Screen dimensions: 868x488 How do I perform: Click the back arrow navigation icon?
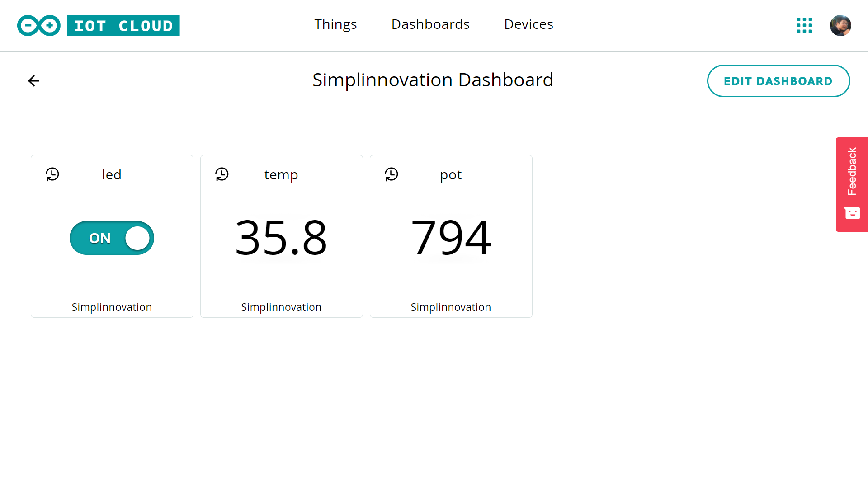click(x=34, y=80)
